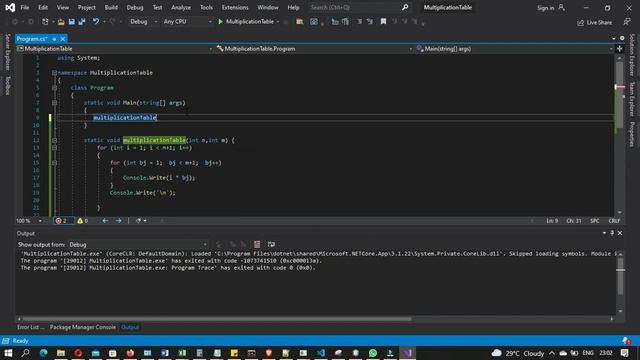
Task: Open Excel from the taskbar
Action: coord(182,353)
